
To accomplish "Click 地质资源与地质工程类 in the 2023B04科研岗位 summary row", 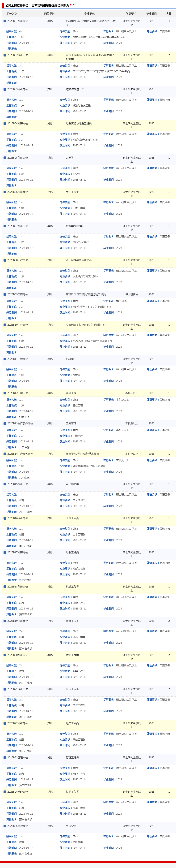I will 79,123.
